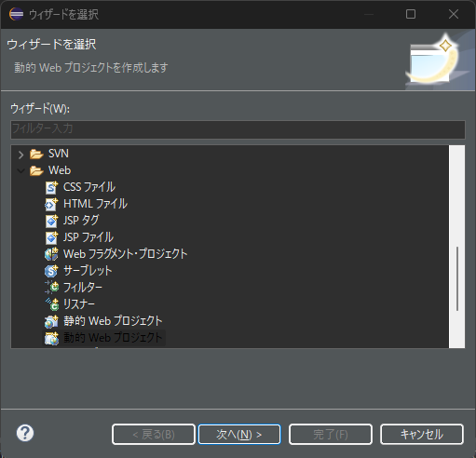The height and width of the screenshot is (458, 476).
Task: Select Web フラグメント・プロジェクト wizard
Action: (126, 254)
